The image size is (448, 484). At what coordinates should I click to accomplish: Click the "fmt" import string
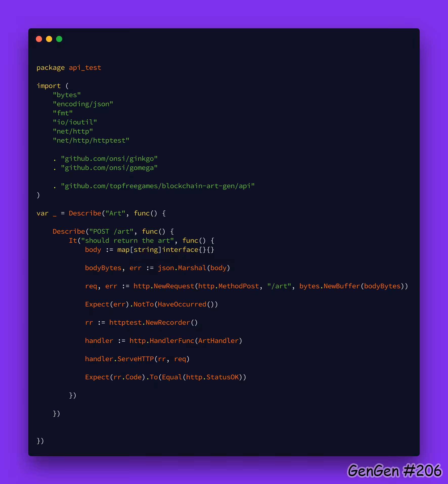click(x=63, y=113)
